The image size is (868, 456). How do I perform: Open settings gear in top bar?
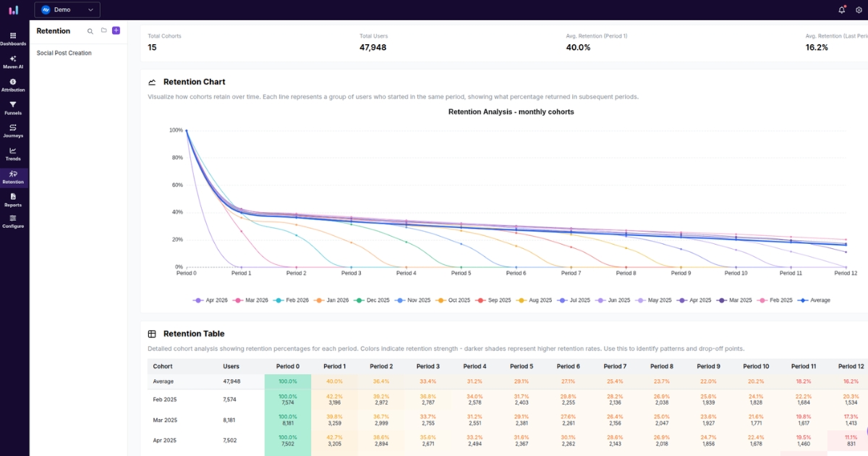click(x=859, y=10)
